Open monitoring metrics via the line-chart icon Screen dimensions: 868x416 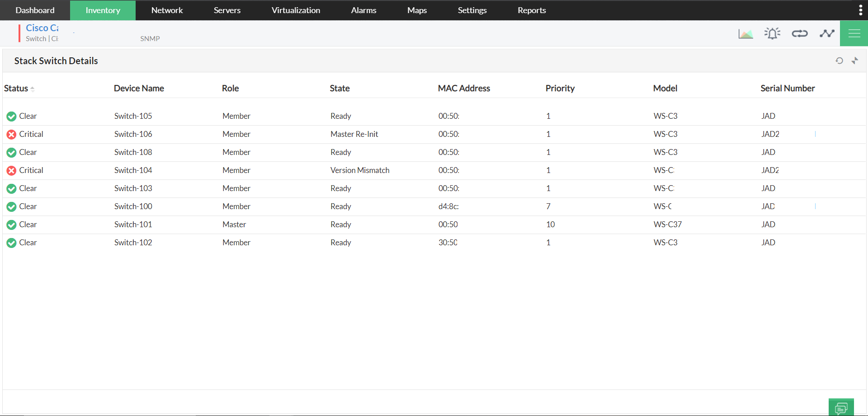826,33
